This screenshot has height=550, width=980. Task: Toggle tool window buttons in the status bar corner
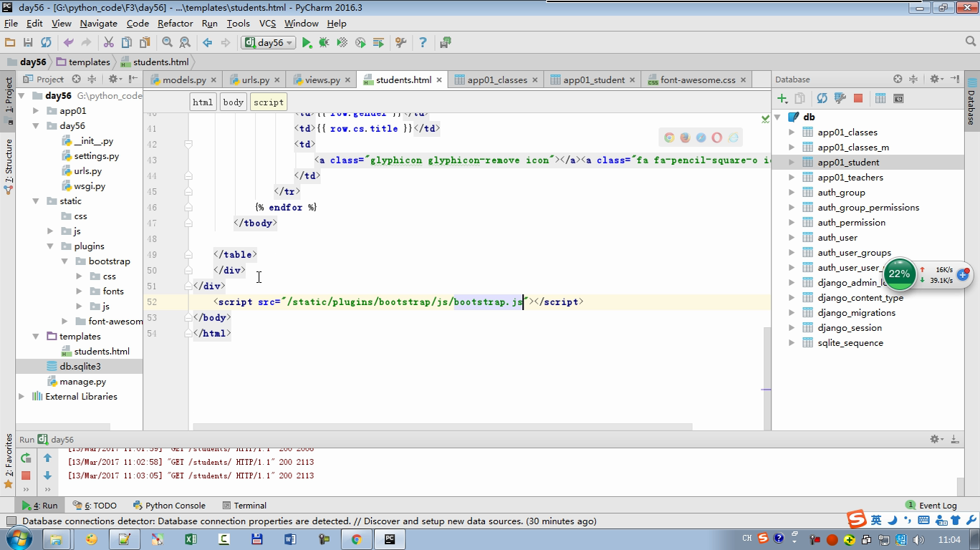[x=11, y=521]
